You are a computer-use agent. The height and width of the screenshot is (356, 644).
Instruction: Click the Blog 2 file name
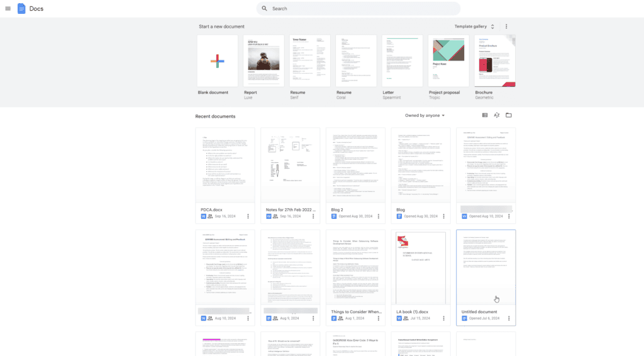click(x=337, y=210)
